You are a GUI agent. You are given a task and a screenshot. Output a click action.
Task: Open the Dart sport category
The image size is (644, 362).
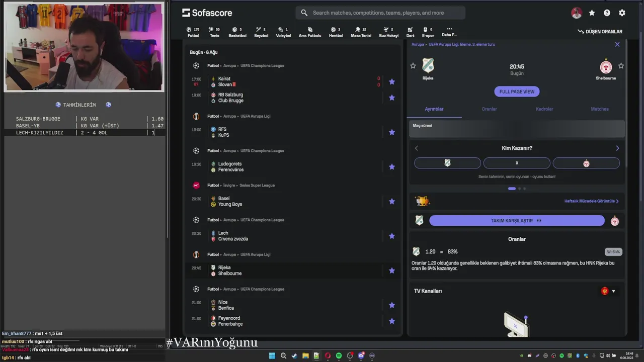(410, 32)
